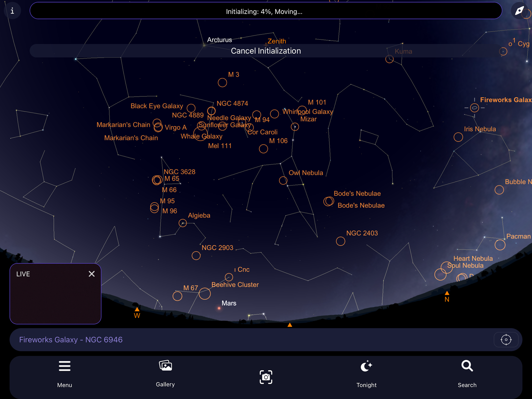Select the M 94 marker
Screen dimensions: 532x399
[x=257, y=115]
